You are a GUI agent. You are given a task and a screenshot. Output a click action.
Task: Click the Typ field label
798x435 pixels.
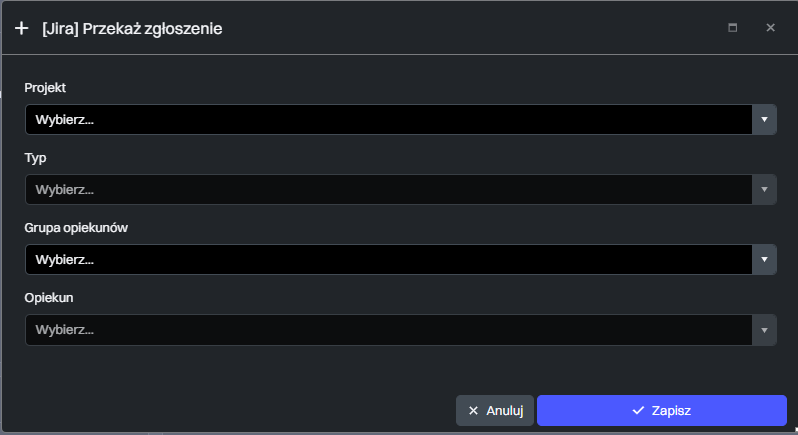pos(35,158)
